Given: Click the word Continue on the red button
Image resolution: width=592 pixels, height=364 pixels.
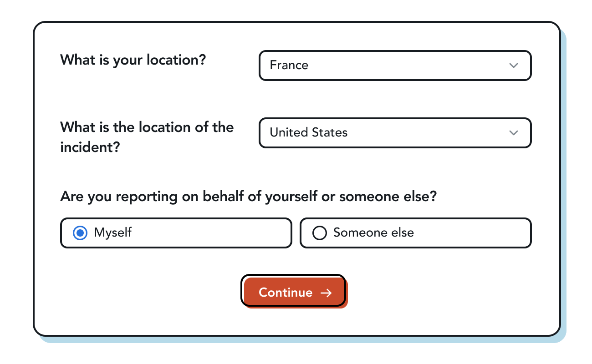Looking at the screenshot, I should click(286, 293).
